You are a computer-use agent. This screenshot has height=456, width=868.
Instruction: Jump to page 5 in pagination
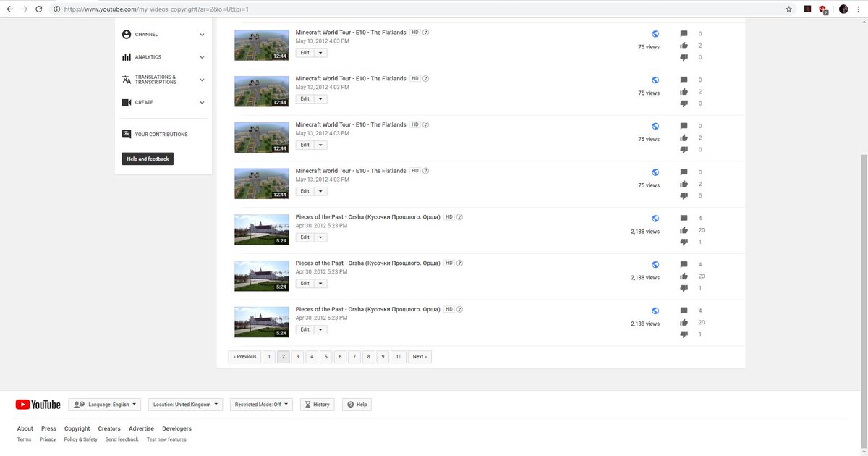pyautogui.click(x=325, y=356)
